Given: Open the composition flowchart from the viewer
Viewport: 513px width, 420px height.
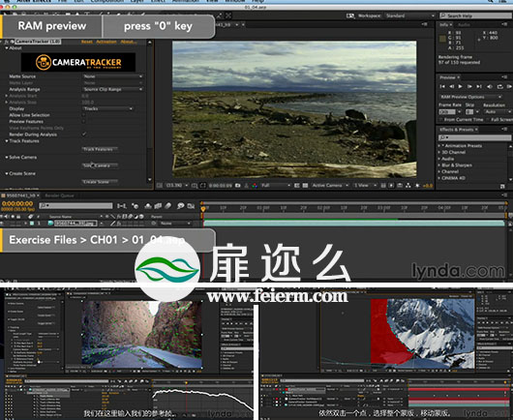Looking at the screenshot, I should tap(408, 186).
